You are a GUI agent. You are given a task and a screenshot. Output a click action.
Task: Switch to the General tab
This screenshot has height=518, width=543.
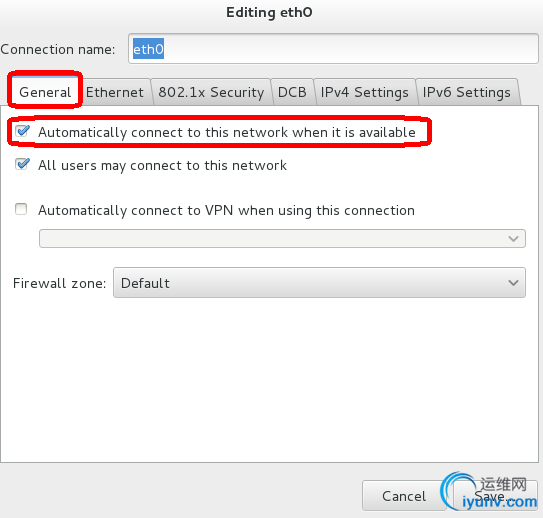45,92
